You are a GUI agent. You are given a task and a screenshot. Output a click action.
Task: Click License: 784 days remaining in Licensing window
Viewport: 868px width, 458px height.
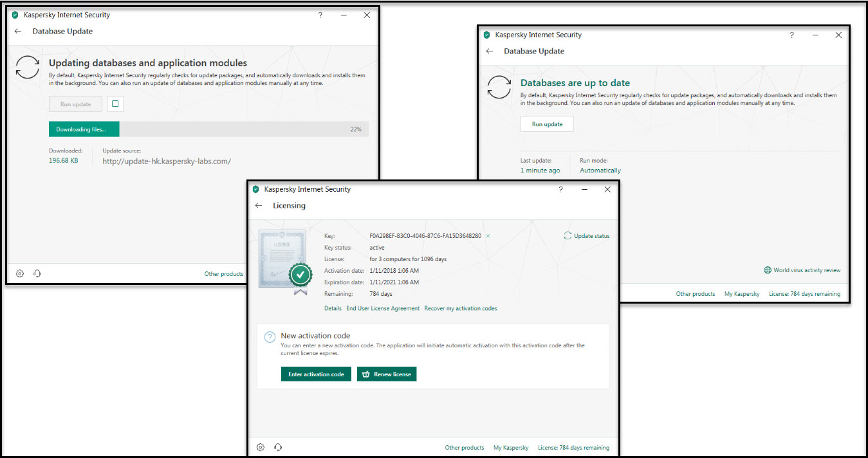point(574,448)
